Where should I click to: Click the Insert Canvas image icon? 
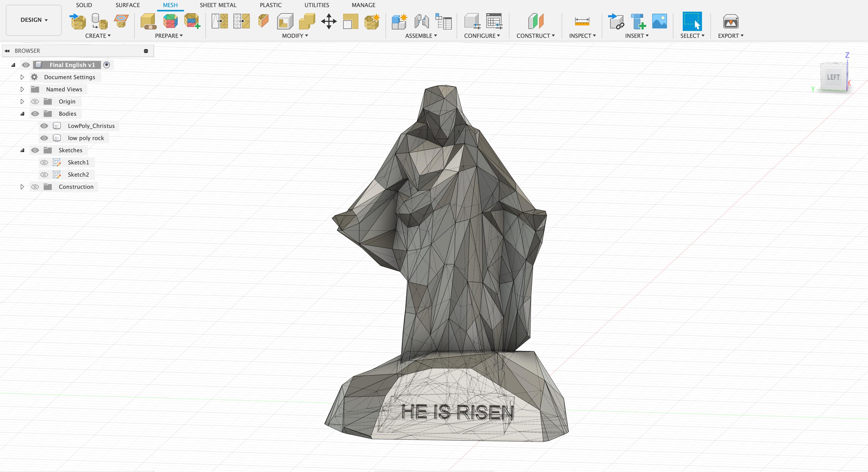(659, 21)
